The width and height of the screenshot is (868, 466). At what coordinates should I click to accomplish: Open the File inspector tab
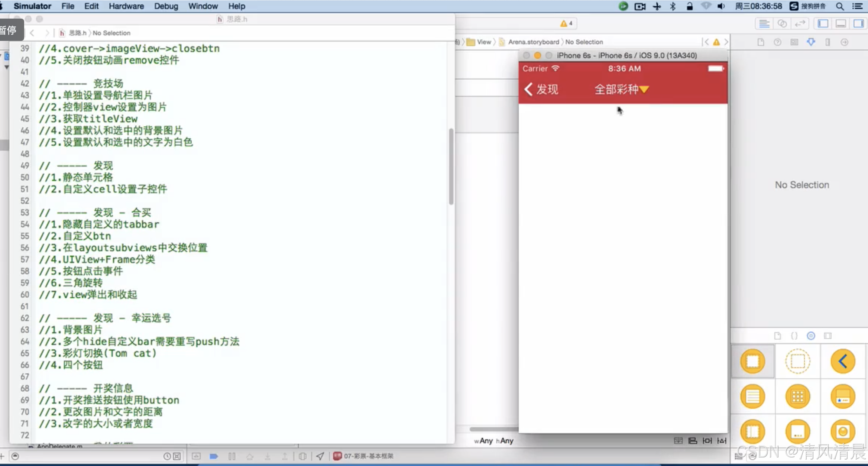tap(761, 42)
